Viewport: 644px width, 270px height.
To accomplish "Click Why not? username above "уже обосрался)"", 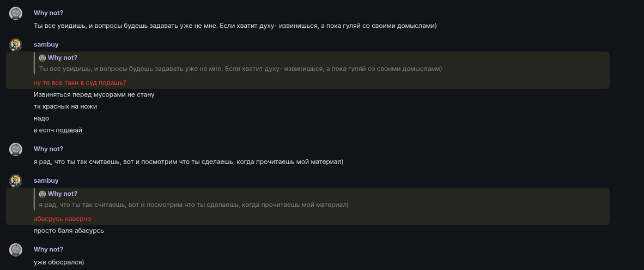I will 48,249.
